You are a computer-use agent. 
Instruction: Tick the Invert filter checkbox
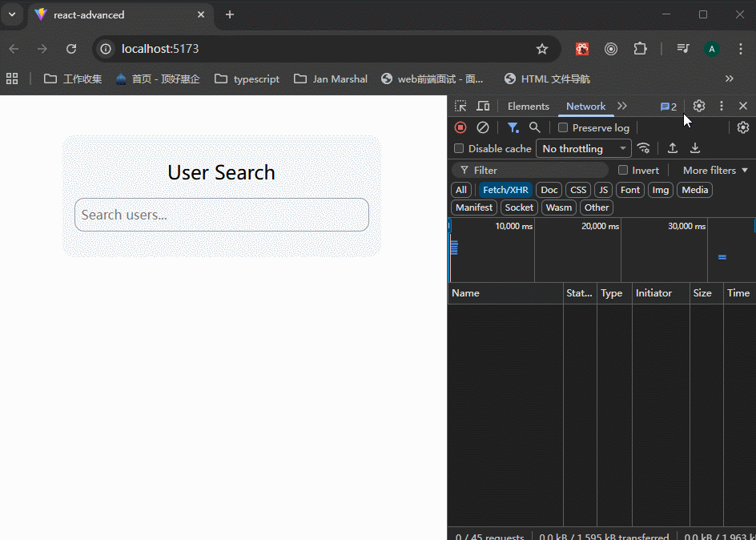coord(623,170)
